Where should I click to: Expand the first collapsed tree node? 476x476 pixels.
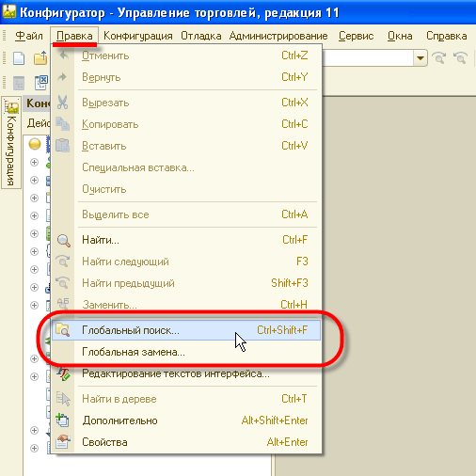click(34, 163)
